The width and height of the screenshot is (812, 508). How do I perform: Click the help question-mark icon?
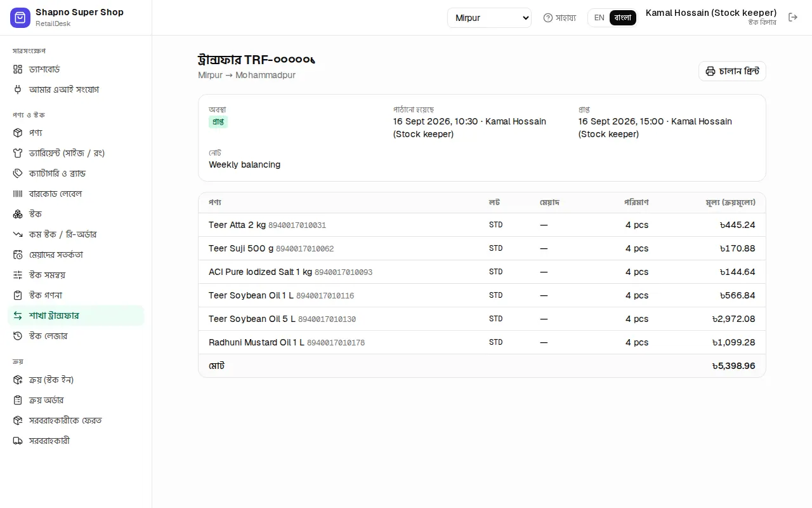548,18
